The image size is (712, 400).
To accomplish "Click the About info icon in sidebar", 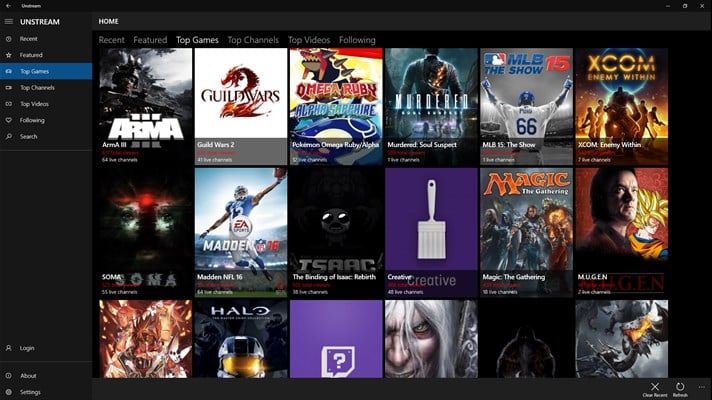I will 9,375.
